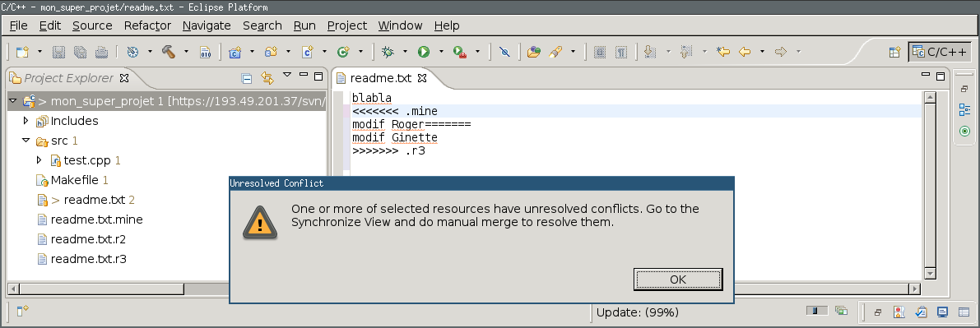
Task: Click the green Run play icon
Action: 424,52
